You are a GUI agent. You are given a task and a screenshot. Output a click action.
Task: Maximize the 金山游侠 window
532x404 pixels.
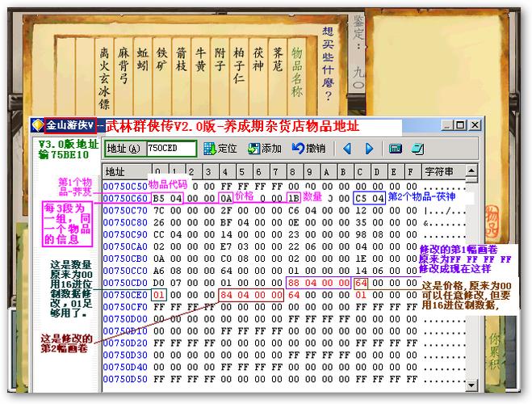[460, 125]
